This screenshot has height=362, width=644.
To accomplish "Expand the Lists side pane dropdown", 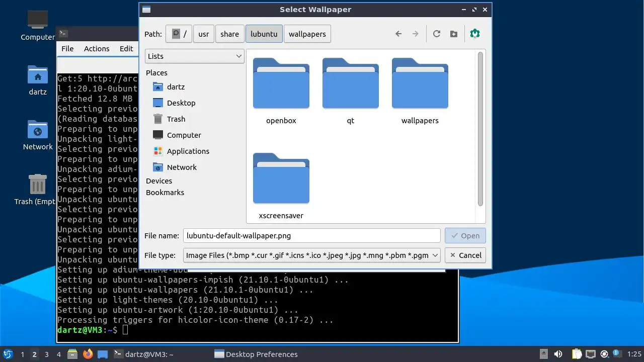I will (x=195, y=56).
